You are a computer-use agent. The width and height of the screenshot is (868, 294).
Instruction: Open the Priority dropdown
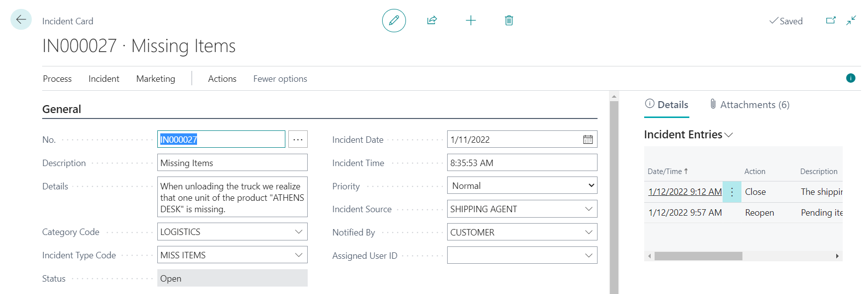[x=522, y=185]
